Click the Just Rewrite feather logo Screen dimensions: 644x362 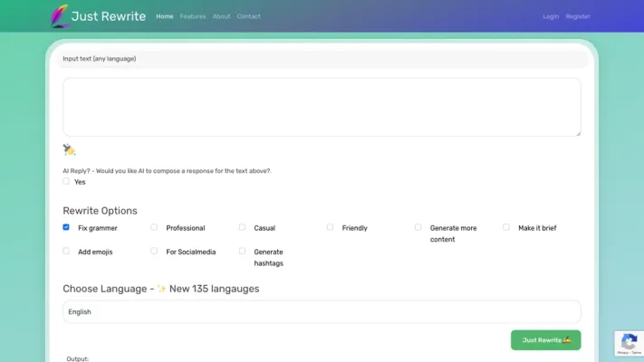[x=61, y=15]
